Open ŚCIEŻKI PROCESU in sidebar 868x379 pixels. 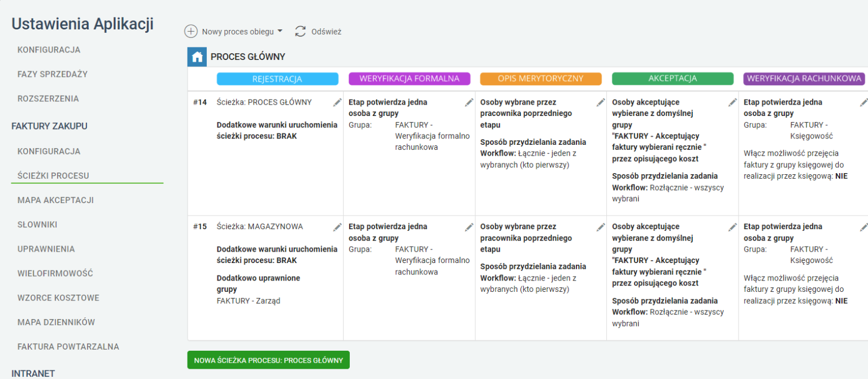[54, 176]
